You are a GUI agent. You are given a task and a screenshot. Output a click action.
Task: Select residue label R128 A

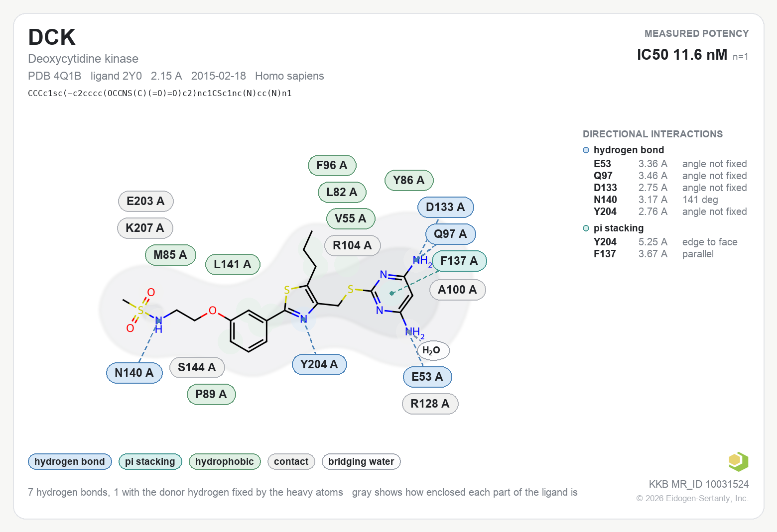(x=430, y=404)
